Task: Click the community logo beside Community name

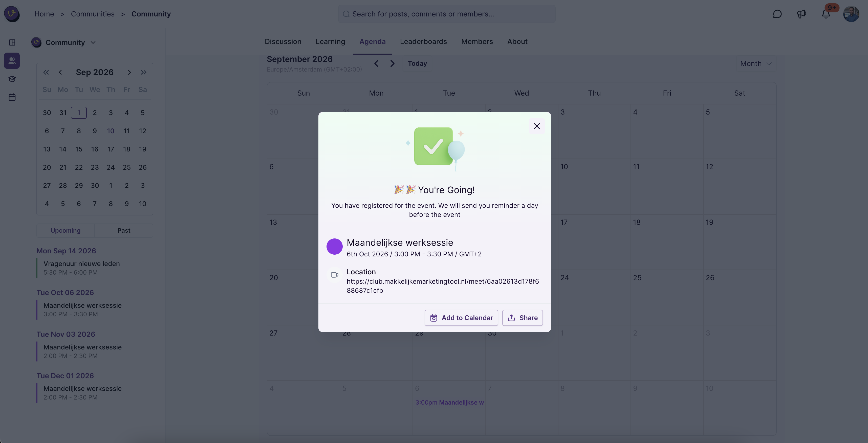Action: coord(36,42)
